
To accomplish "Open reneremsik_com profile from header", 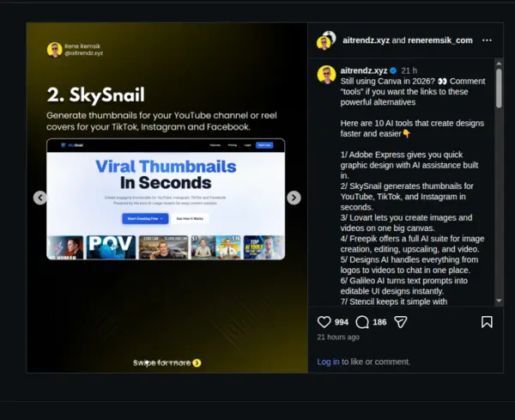I will coord(440,40).
